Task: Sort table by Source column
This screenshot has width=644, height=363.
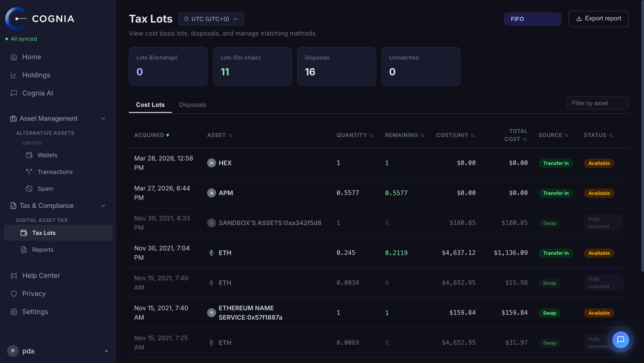Action: click(553, 135)
